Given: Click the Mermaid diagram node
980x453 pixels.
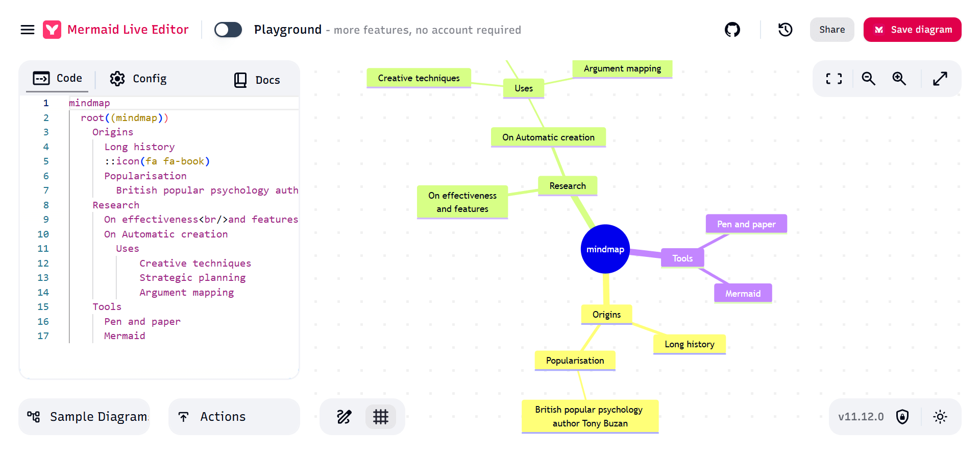Looking at the screenshot, I should [743, 294].
